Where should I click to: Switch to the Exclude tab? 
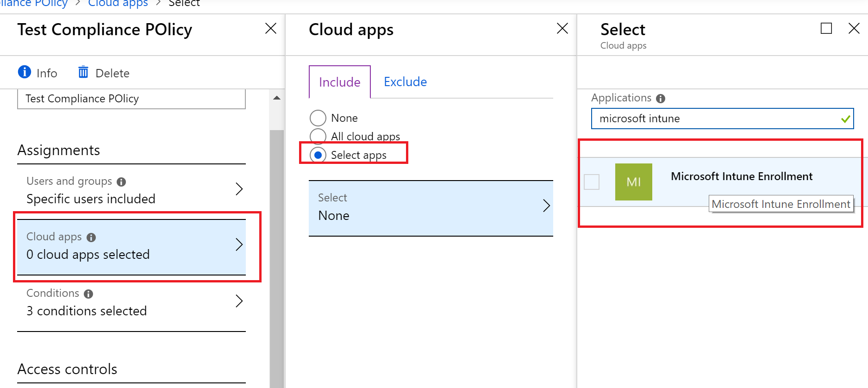click(405, 82)
